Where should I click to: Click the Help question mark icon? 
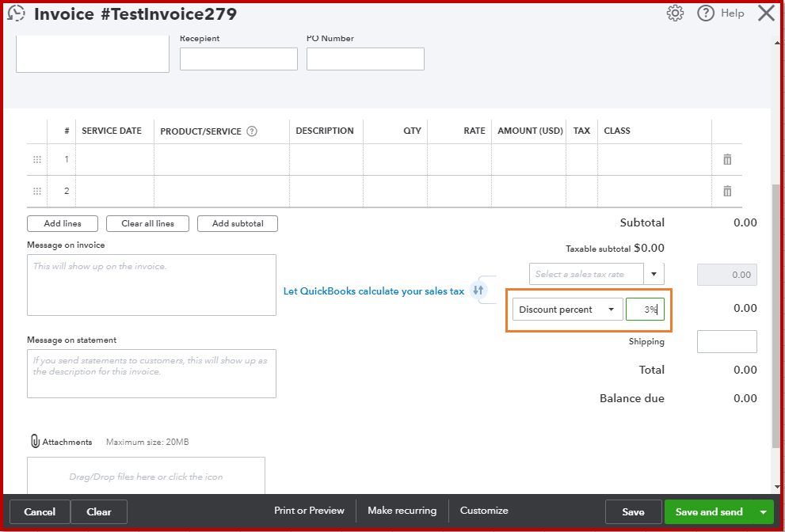[x=706, y=13]
